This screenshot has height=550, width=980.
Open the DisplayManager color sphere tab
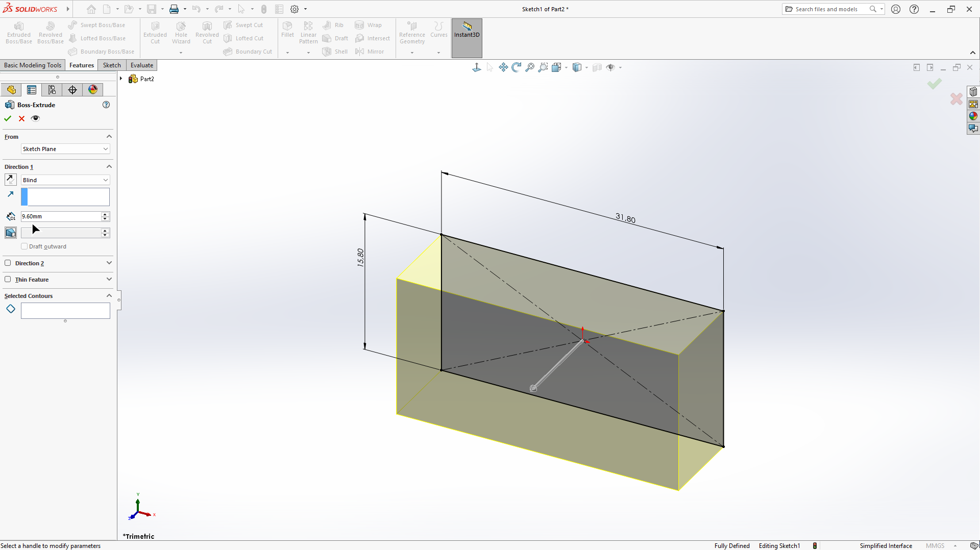[93, 90]
